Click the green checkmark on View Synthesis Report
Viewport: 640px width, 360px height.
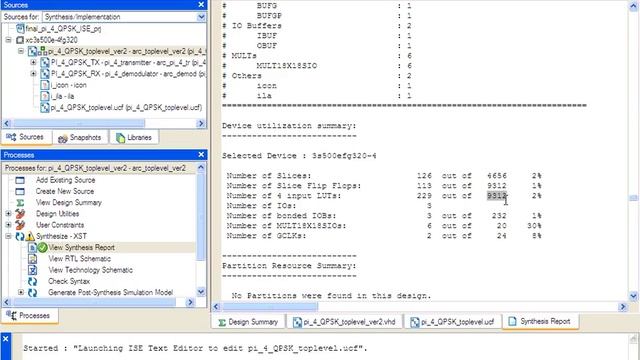pos(42,247)
